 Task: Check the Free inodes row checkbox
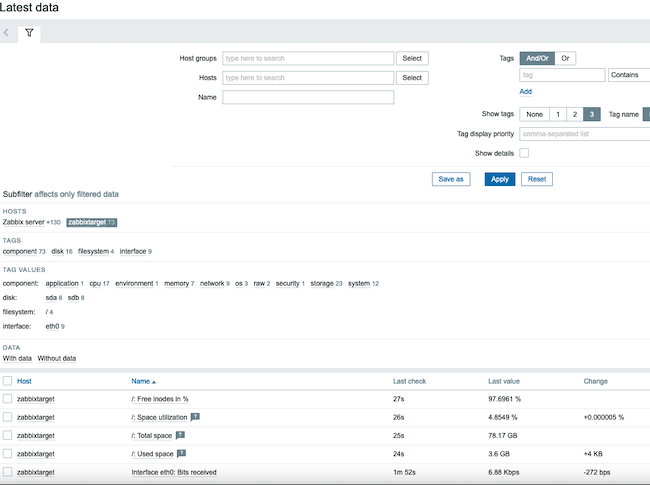coord(8,399)
